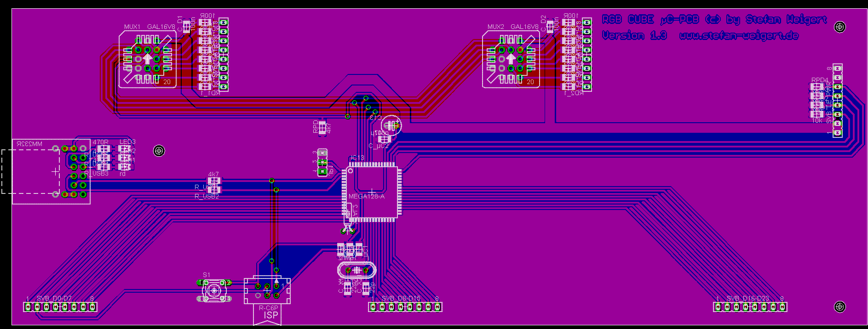Screen dimensions: 868x329
Task: Click the 'R-C6P' label
Action: [268, 308]
